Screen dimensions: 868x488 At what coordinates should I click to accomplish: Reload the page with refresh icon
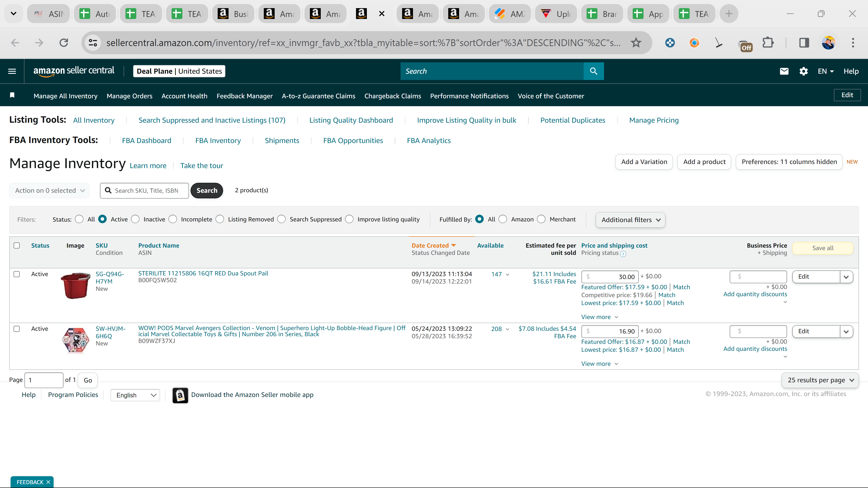(64, 43)
